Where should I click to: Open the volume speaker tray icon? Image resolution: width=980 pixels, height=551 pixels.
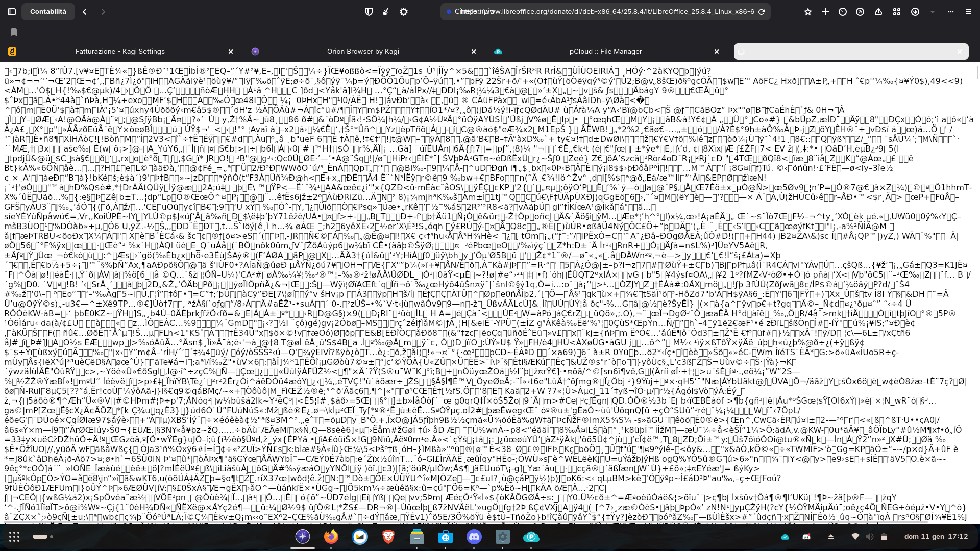870,537
